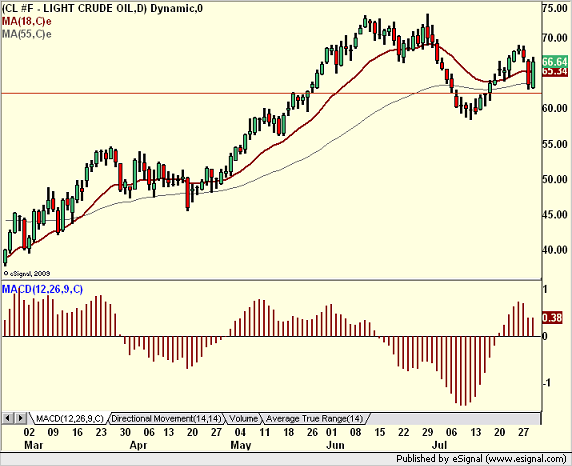Click the Jun month label on time axis

[335, 446]
